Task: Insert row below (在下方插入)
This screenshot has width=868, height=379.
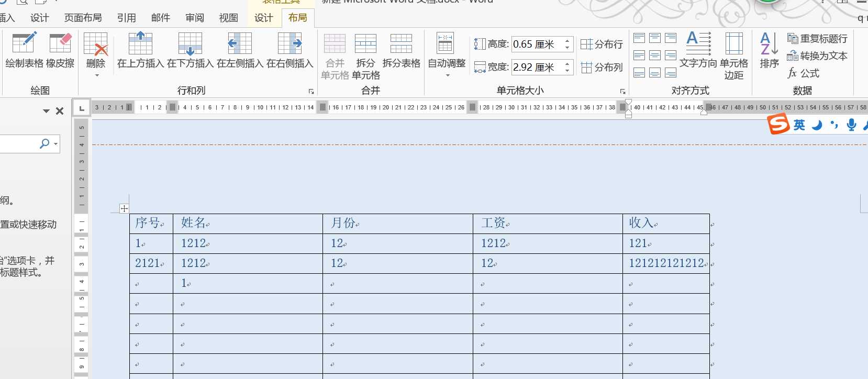Action: 190,50
